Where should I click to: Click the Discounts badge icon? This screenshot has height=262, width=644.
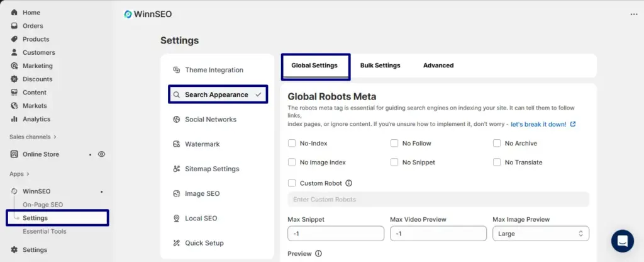pos(14,79)
